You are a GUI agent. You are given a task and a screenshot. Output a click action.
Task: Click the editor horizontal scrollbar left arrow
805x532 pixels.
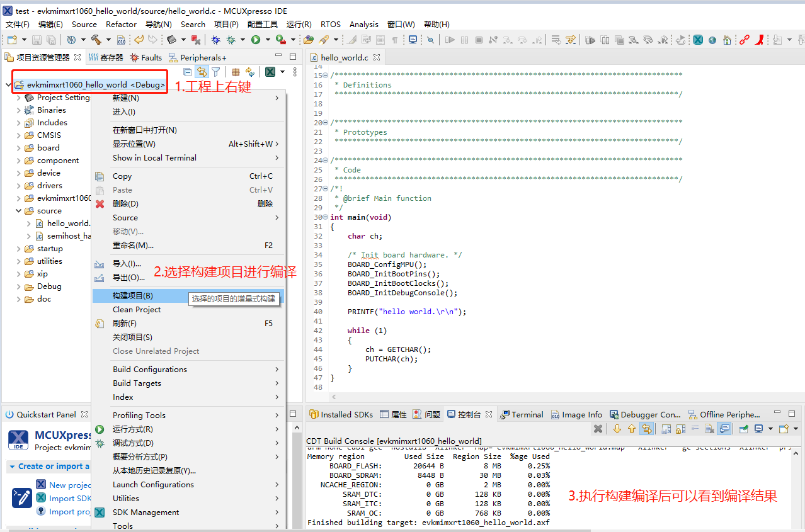click(x=334, y=397)
